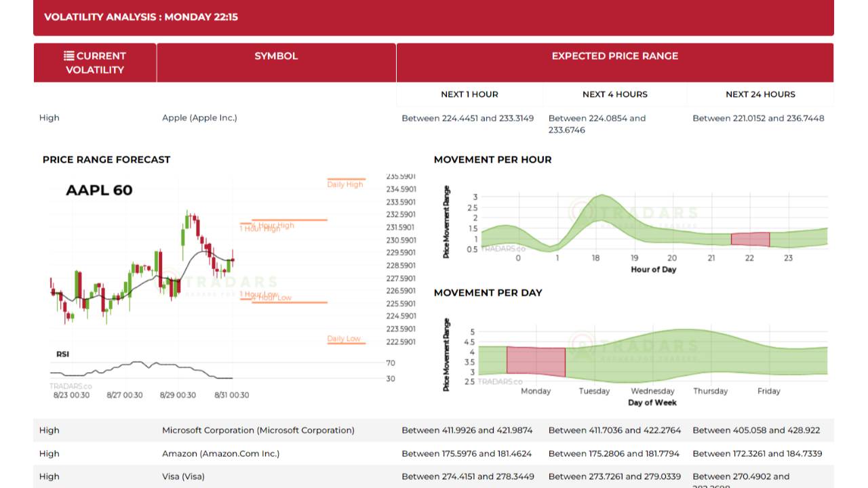
Task: Click Apple's next 4 hours range 224.0854
Action: point(597,124)
